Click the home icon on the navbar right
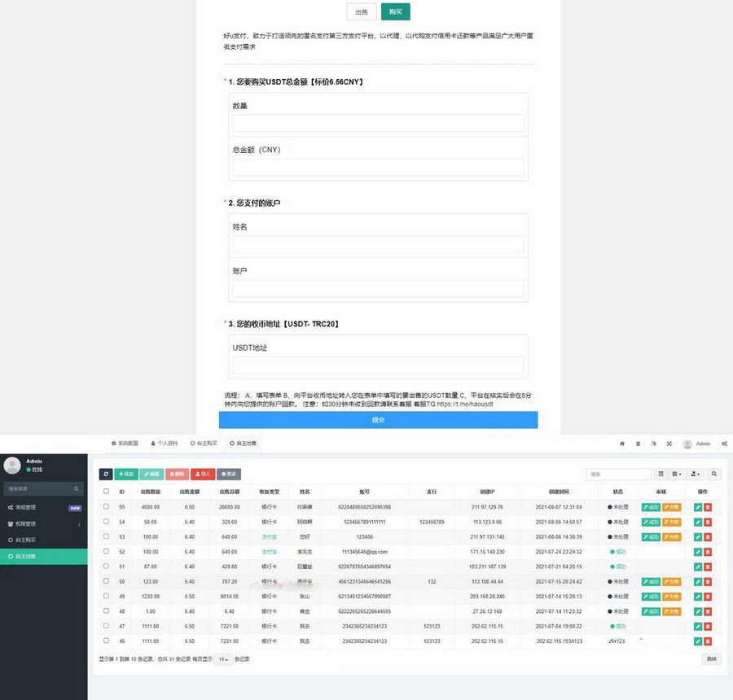The width and height of the screenshot is (733, 700). point(622,444)
